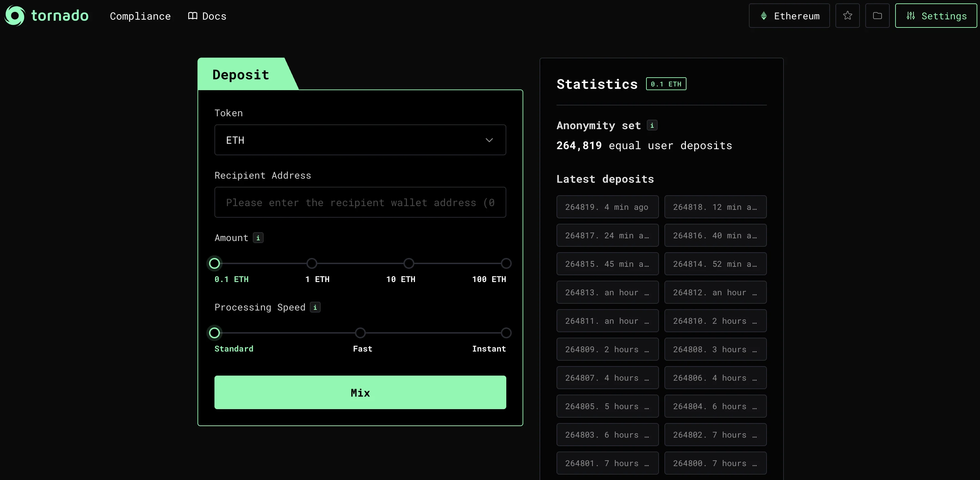
Task: Click the 0.1 ETH statistics badge
Action: [666, 84]
